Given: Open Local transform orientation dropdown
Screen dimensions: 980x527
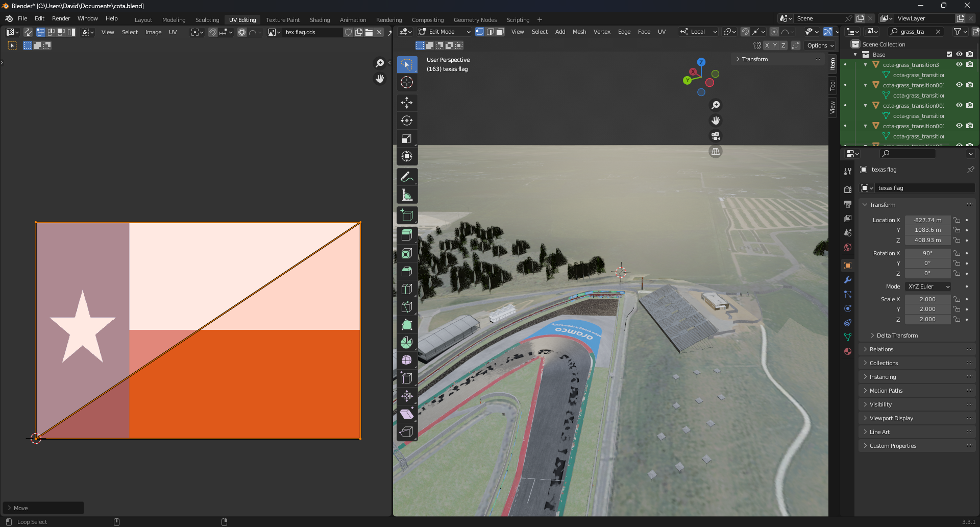Looking at the screenshot, I should [698, 32].
